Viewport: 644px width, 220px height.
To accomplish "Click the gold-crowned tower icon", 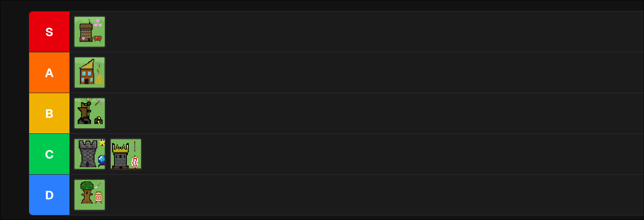I will coord(126,154).
